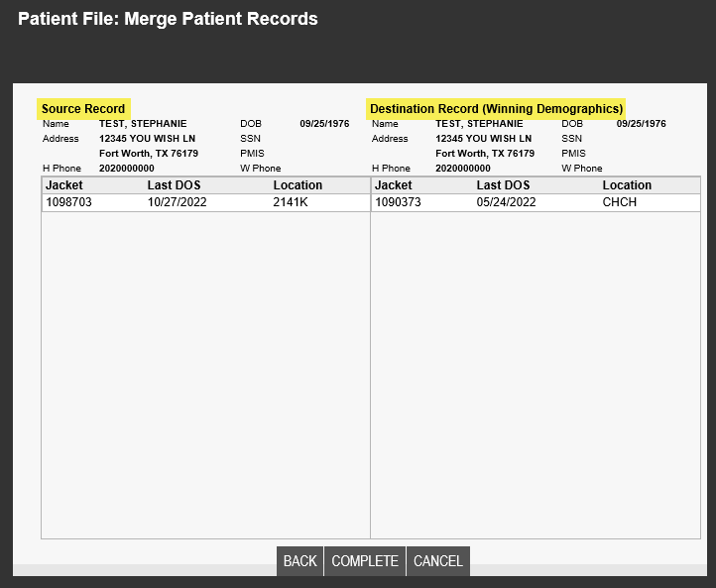
Task: Click the Source Record highlighted heading
Action: (83, 109)
